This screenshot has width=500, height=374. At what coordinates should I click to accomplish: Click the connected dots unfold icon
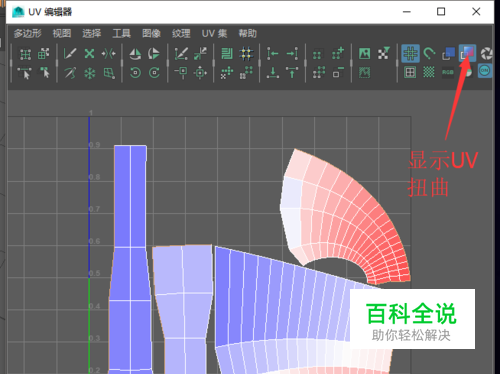pyautogui.click(x=246, y=73)
